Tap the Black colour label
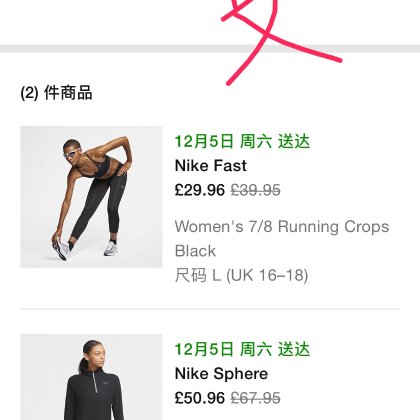Viewport: 420px width, 420px height. (x=195, y=251)
